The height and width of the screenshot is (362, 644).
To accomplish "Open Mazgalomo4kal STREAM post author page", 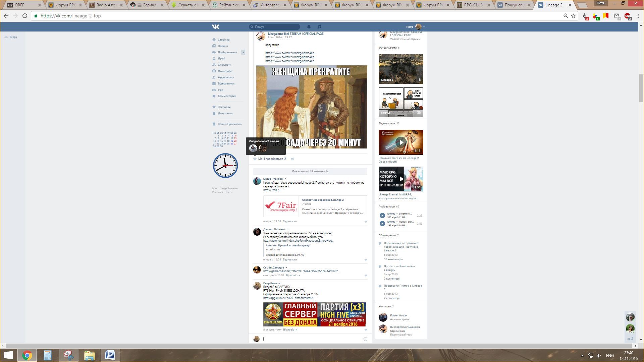I will point(296,34).
